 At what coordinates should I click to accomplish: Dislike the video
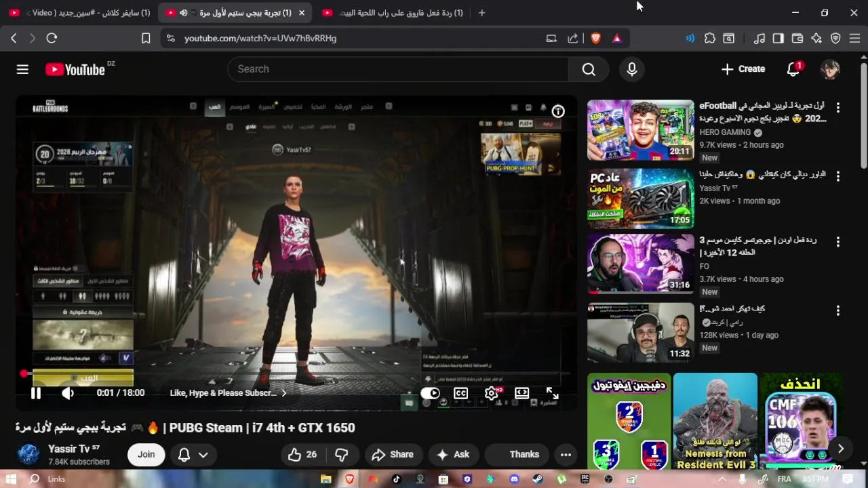[x=342, y=455]
